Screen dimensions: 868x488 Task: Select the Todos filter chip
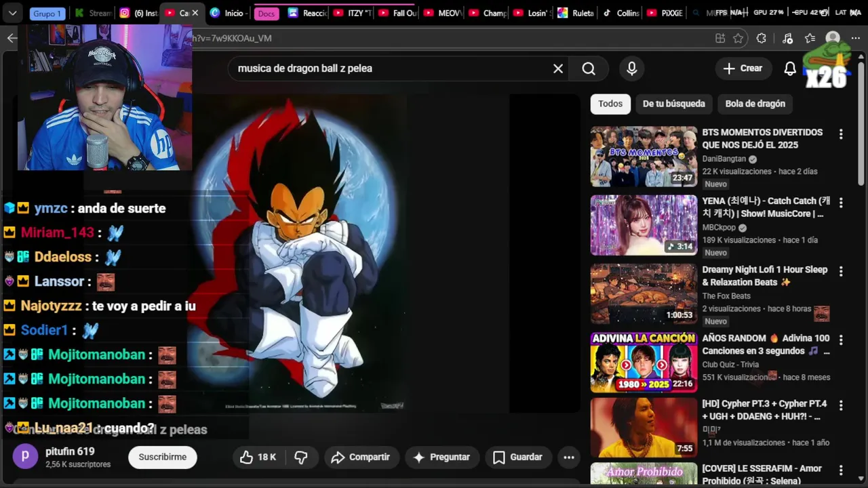point(610,104)
